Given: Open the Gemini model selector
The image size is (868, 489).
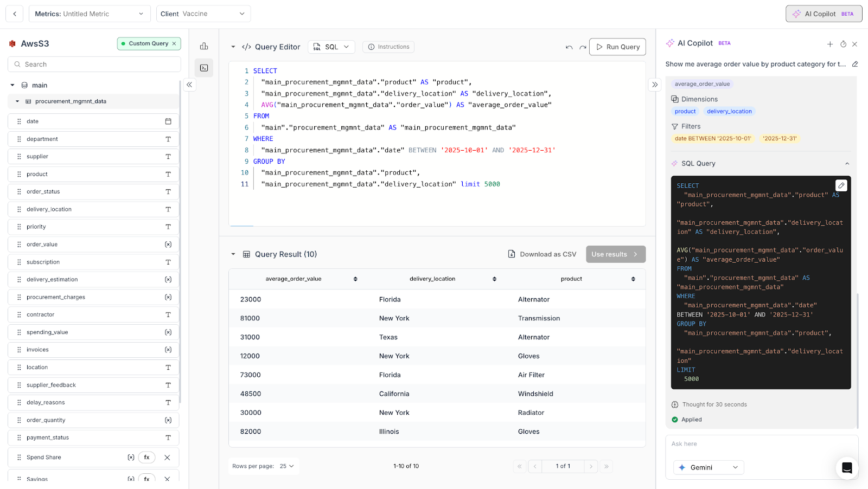Looking at the screenshot, I should click(x=709, y=467).
